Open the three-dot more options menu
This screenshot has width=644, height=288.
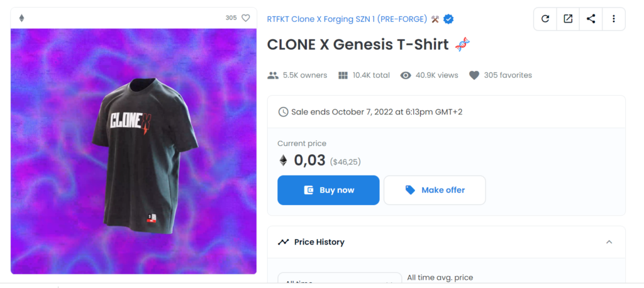[613, 19]
